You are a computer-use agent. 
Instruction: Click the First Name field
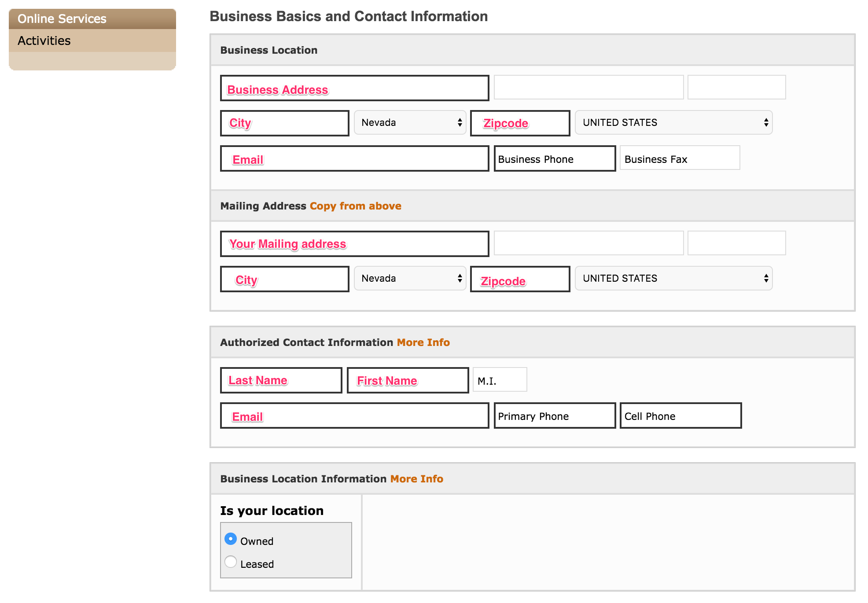(x=408, y=380)
